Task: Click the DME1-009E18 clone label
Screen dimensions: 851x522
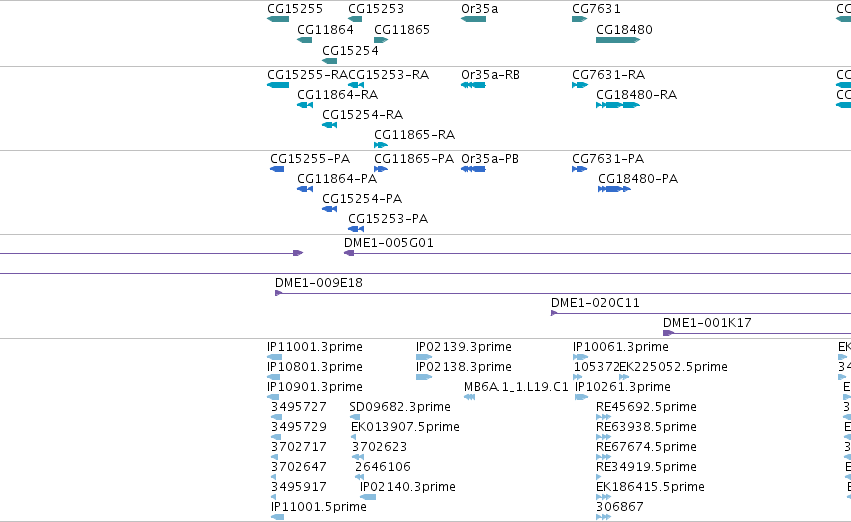Action: (319, 283)
